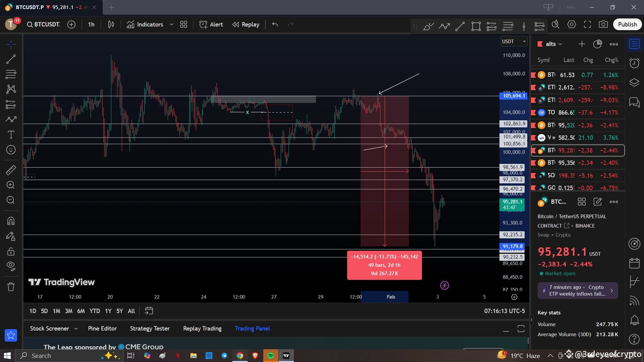The height and width of the screenshot is (362, 644).
Task: Open the 1h timeframe dropdown
Action: 91,24
